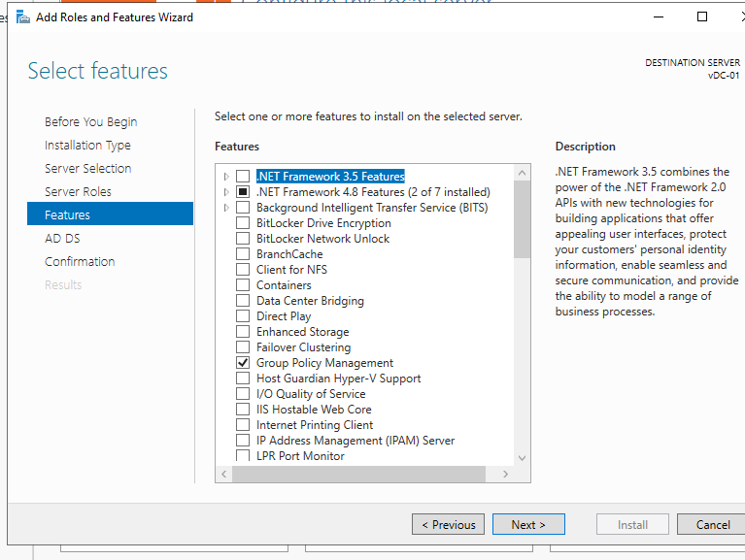This screenshot has height=560, width=745.
Task: Click the horizontal scrollbar thumb under features
Action: click(x=358, y=474)
